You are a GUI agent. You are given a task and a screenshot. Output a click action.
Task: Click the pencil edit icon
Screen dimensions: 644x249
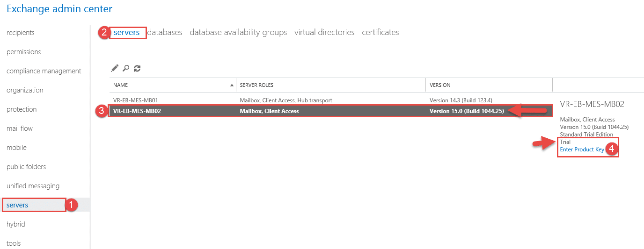[x=115, y=68]
